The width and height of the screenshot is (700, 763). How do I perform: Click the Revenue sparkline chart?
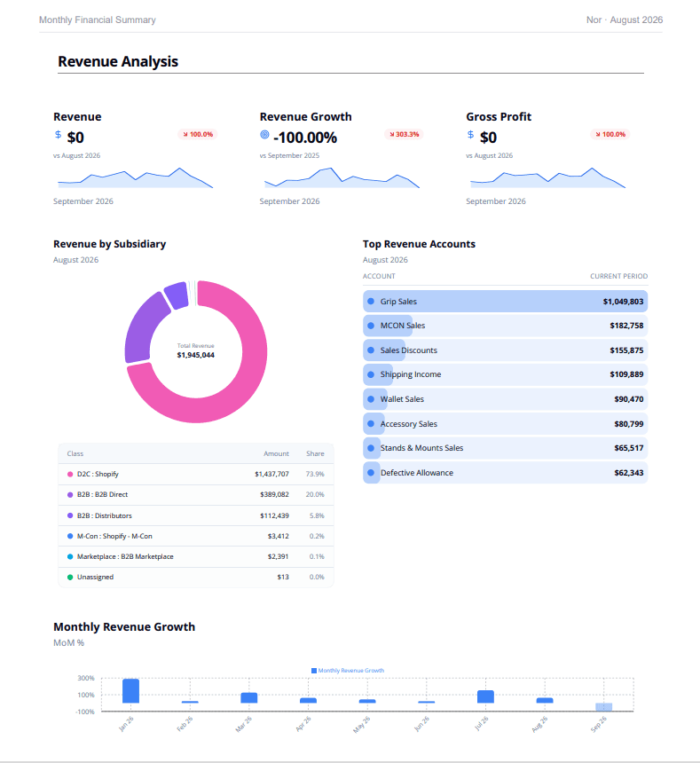pos(135,178)
